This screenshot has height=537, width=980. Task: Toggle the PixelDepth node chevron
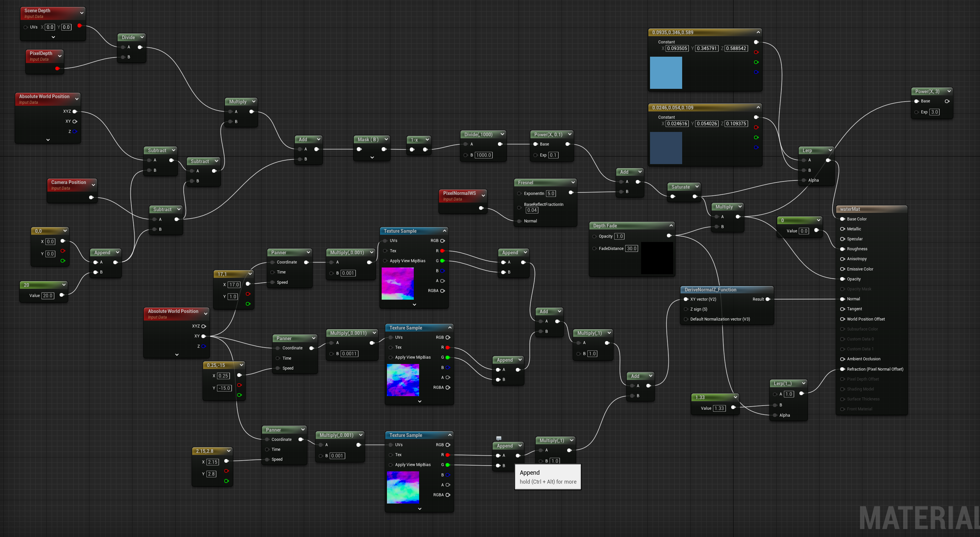(60, 56)
